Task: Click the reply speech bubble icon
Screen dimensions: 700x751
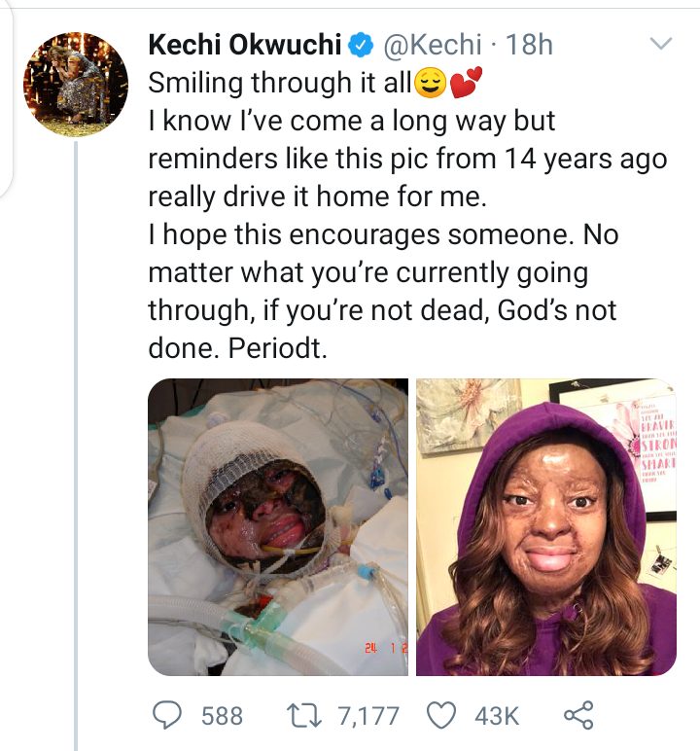Action: (170, 716)
